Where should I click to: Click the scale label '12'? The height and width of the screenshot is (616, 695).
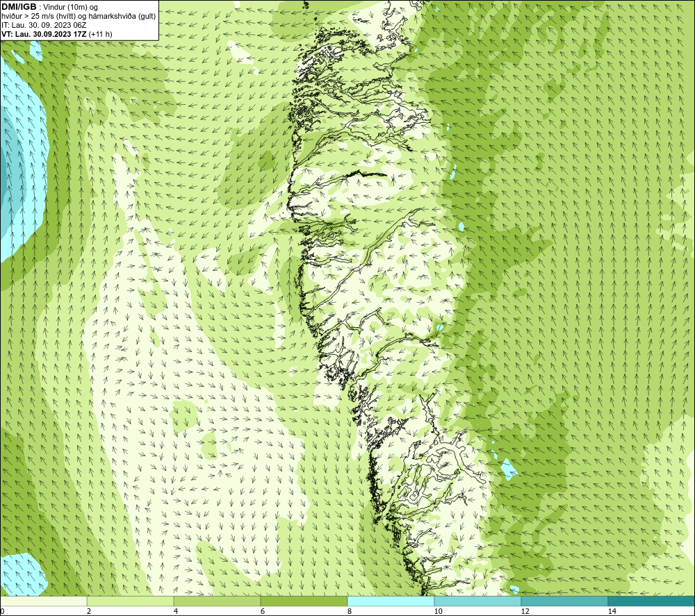525,611
